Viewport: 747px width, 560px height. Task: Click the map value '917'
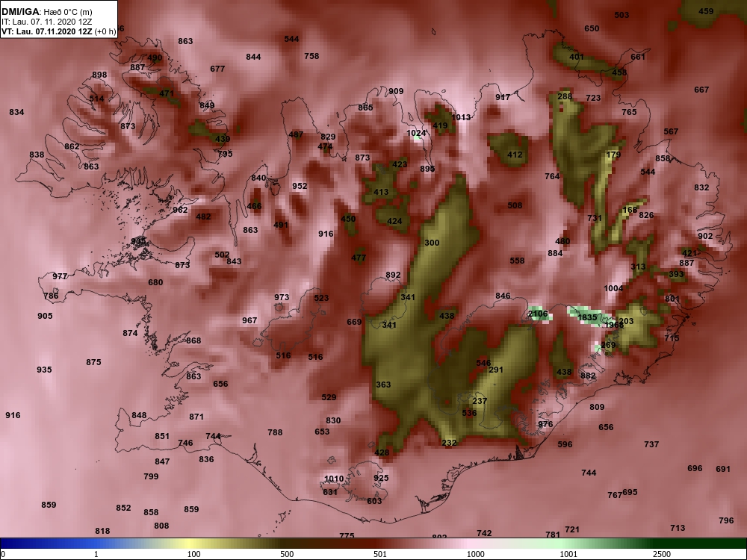tap(503, 96)
